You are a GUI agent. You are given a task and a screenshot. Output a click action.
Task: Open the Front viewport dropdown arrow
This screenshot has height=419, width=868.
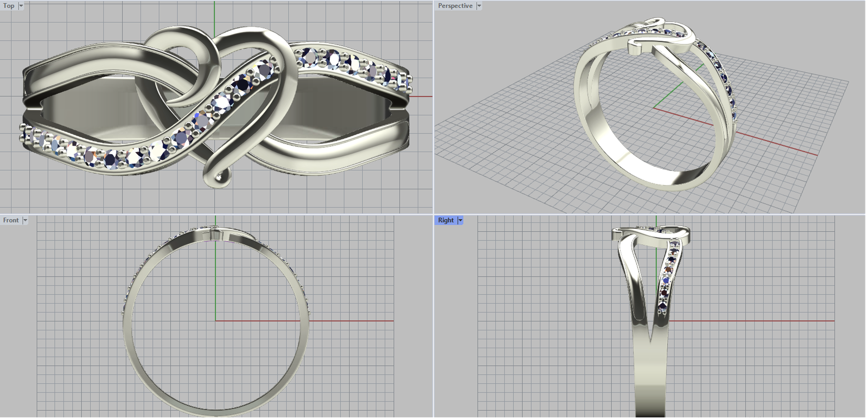tap(25, 220)
